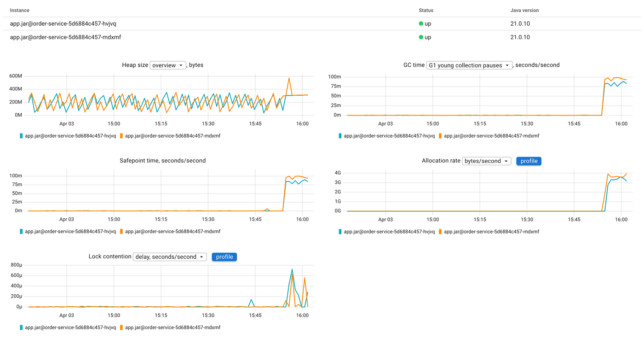Open the G1 young collection pauses dropdown
Image resolution: width=644 pixels, height=338 pixels.
(469, 65)
